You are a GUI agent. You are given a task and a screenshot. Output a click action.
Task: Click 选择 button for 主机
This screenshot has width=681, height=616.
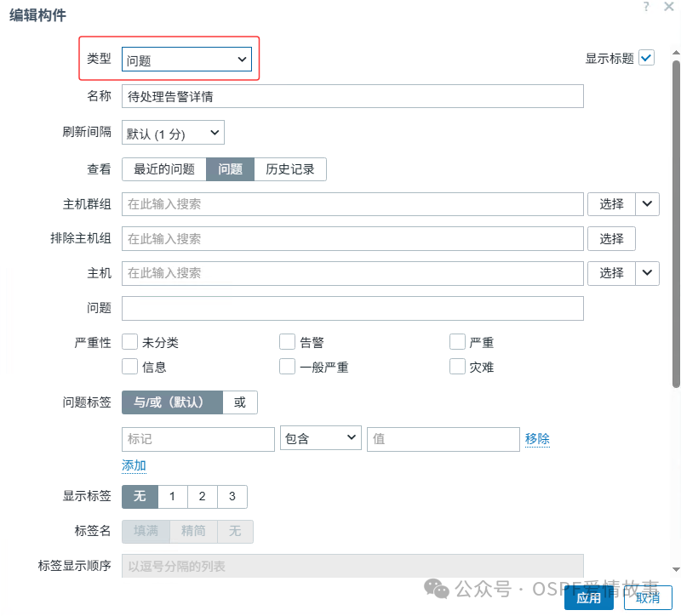click(x=611, y=273)
